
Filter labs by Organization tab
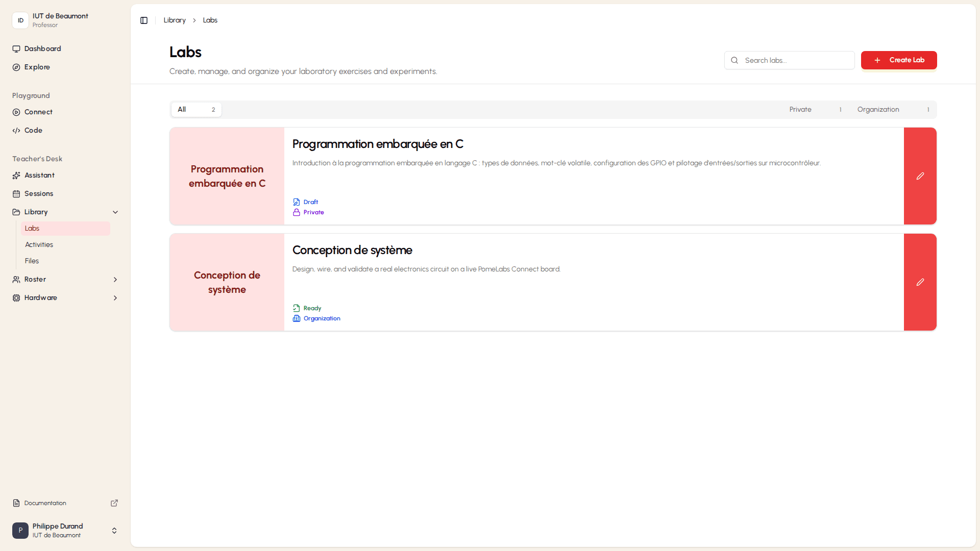893,110
